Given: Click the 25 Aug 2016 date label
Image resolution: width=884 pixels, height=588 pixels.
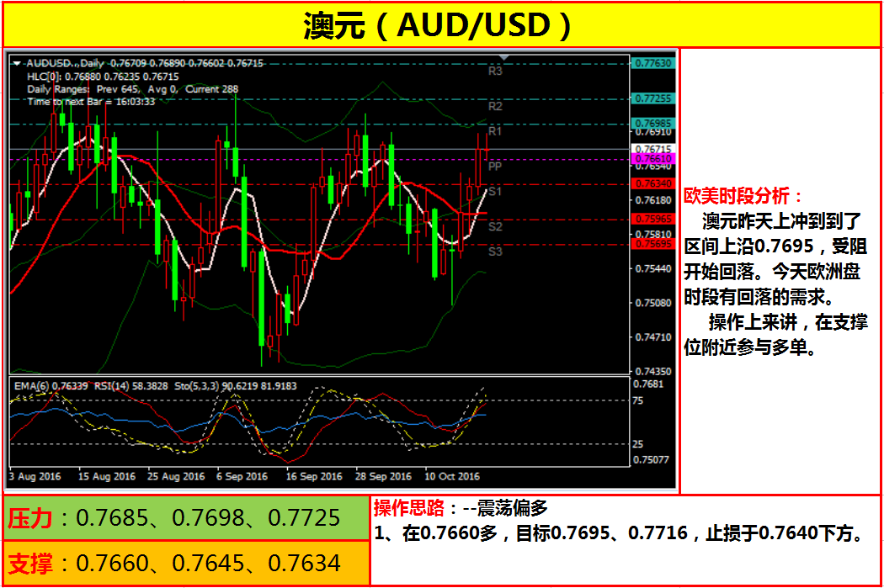Looking at the screenshot, I should pyautogui.click(x=176, y=476).
